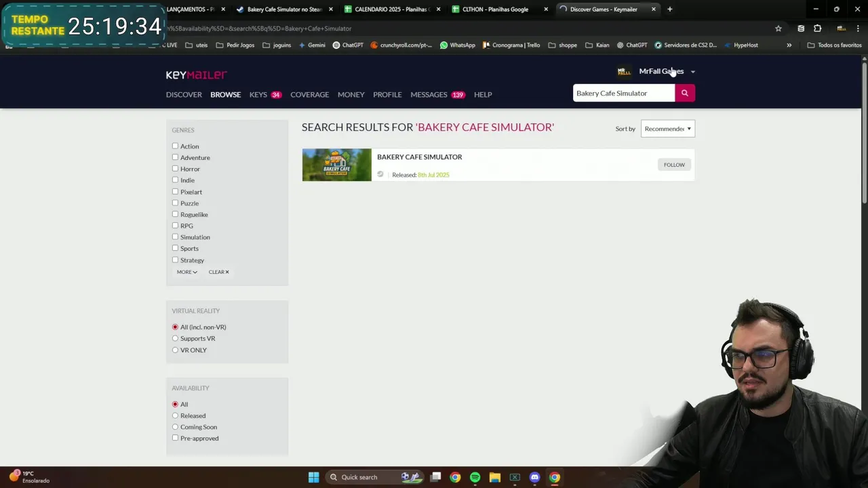Check the Adventure genre checkbox

(x=175, y=157)
